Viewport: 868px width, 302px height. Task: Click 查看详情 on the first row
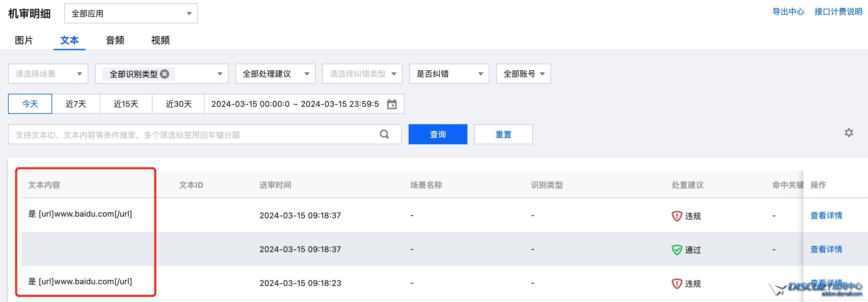[x=826, y=215]
